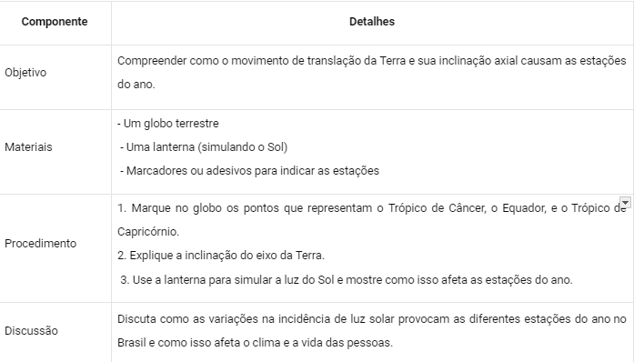Click the Detalhes column header

[x=372, y=22]
